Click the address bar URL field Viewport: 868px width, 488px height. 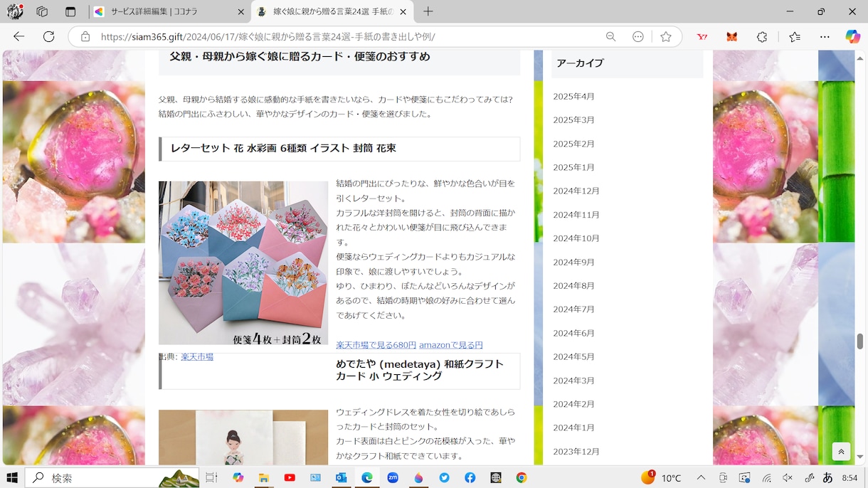[x=349, y=36]
